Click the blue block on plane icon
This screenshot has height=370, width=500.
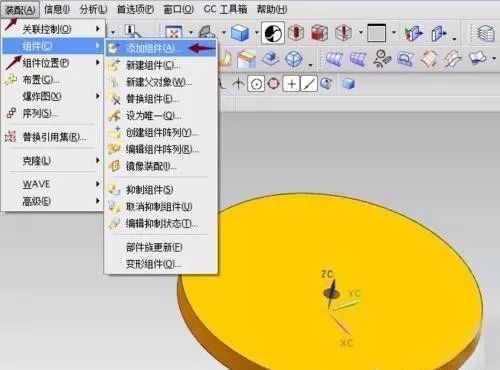click(270, 59)
